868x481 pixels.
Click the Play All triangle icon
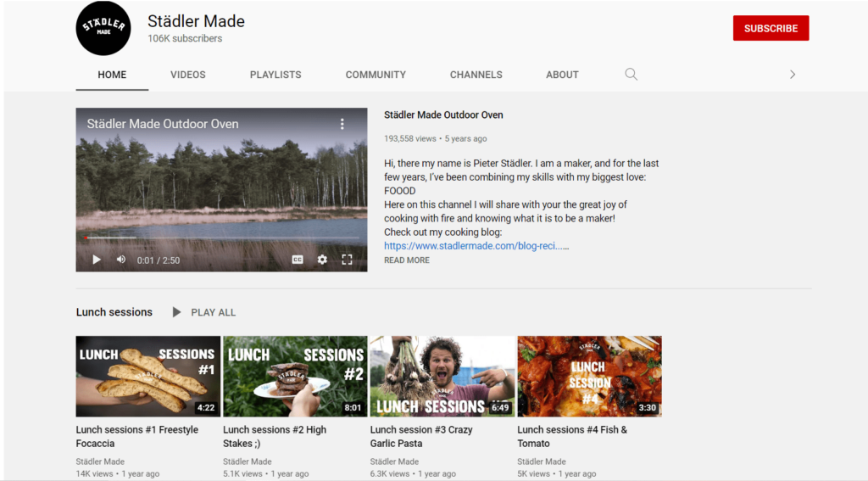click(176, 312)
